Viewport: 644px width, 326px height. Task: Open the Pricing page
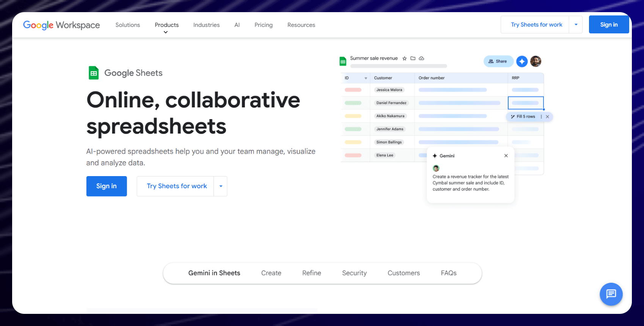(264, 25)
